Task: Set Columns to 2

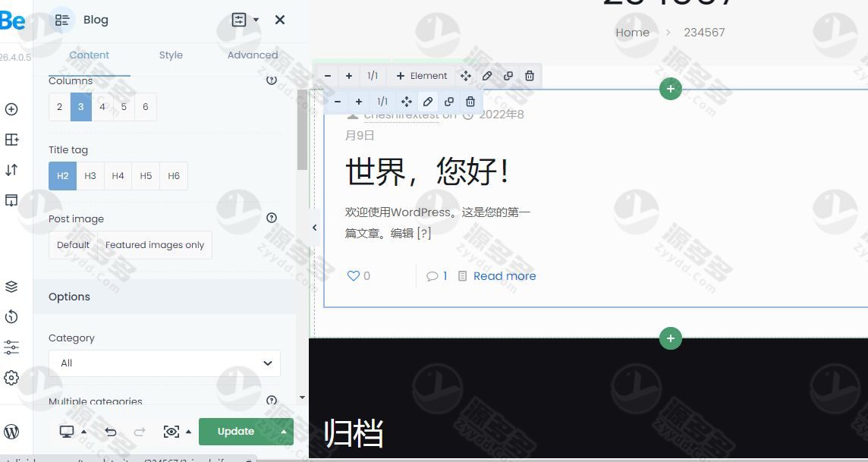Action: [x=60, y=107]
